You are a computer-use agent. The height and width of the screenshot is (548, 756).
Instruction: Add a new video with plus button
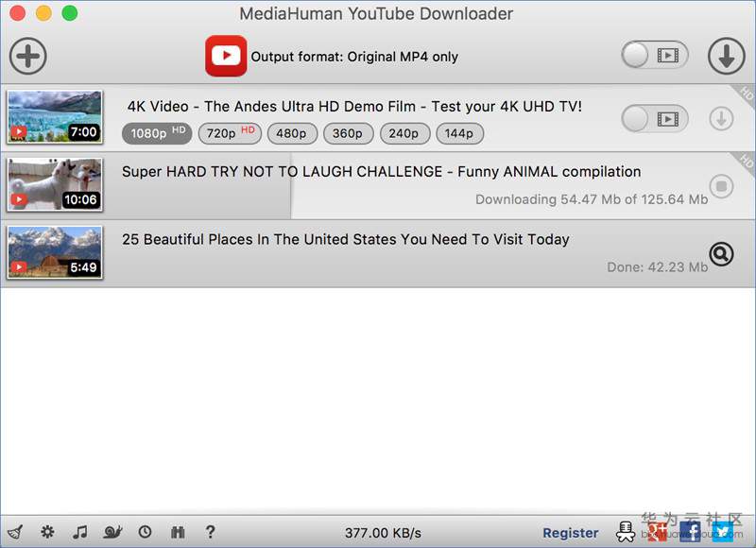point(28,56)
